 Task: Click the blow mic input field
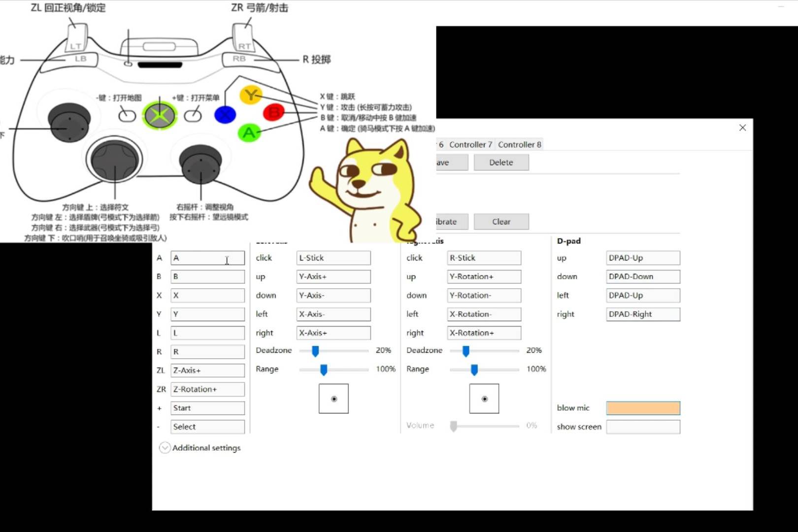643,408
